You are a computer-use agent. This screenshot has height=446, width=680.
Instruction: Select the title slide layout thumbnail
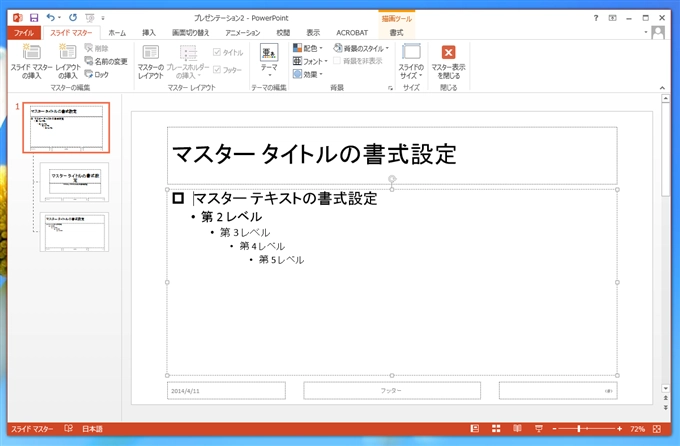pyautogui.click(x=75, y=182)
